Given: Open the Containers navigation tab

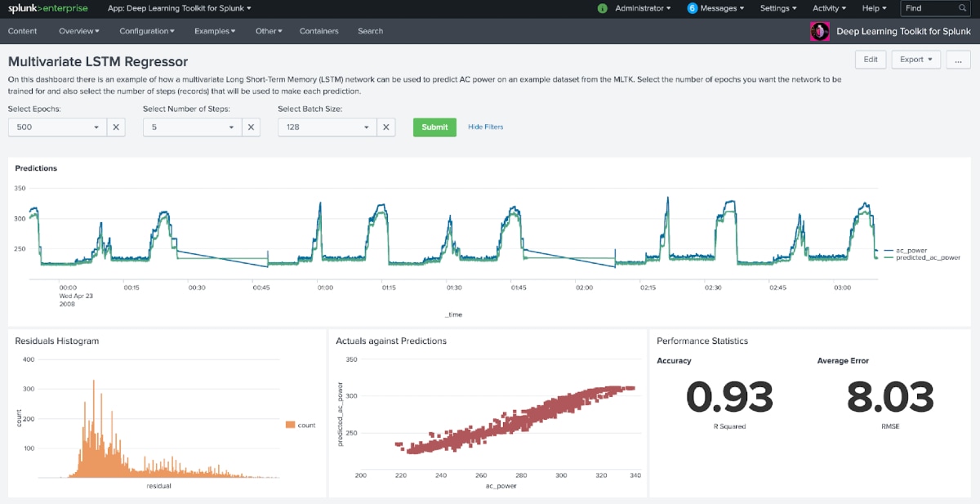Looking at the screenshot, I should click(x=318, y=31).
